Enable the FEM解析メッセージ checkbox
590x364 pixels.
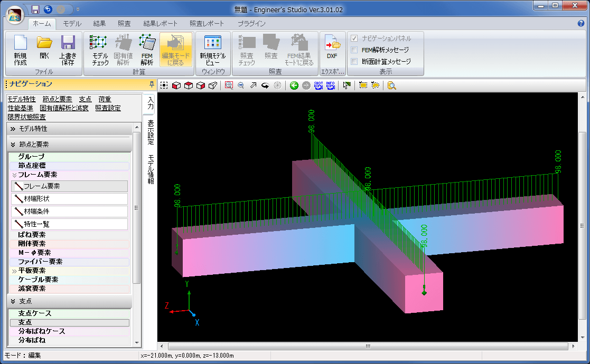(x=355, y=50)
